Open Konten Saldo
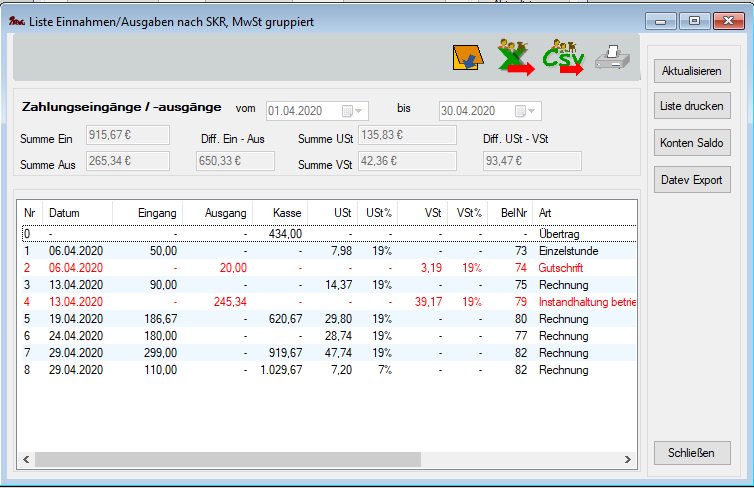Screen dimensions: 754x488 click(694, 144)
